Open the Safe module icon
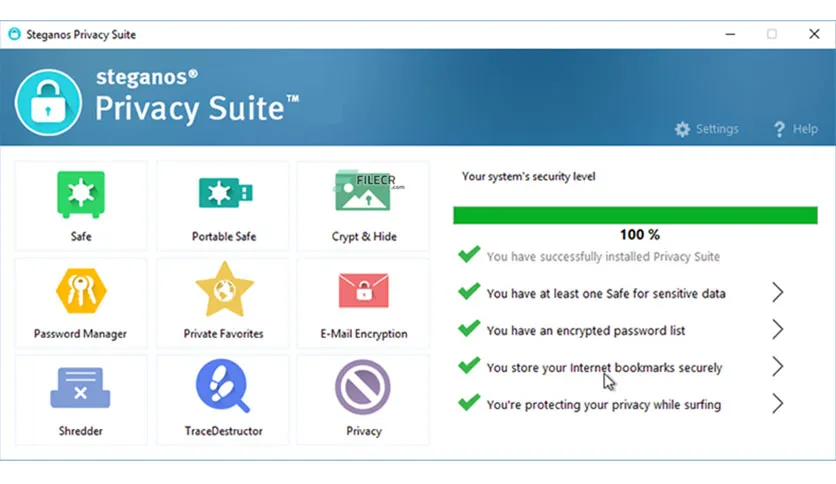This screenshot has height=484, width=836. pos(81,195)
